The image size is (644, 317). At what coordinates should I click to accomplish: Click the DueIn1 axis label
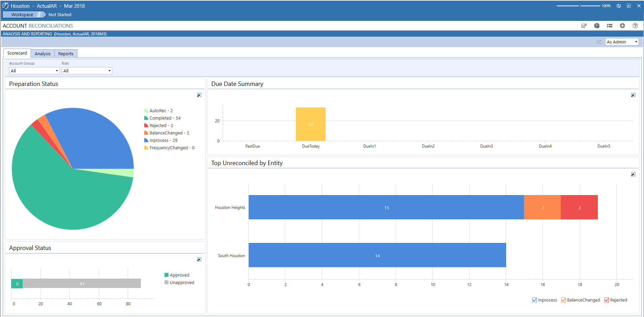369,146
